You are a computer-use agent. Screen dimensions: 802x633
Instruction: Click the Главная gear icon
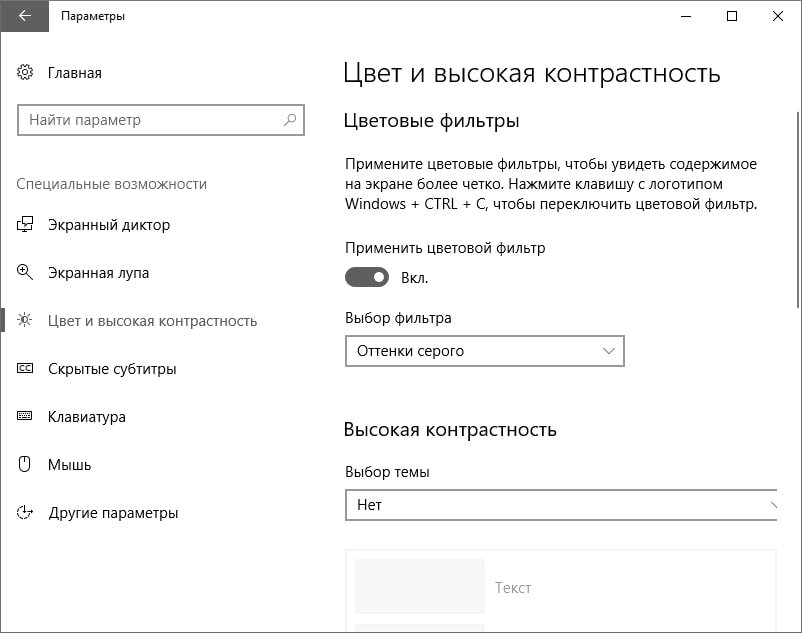click(x=25, y=72)
